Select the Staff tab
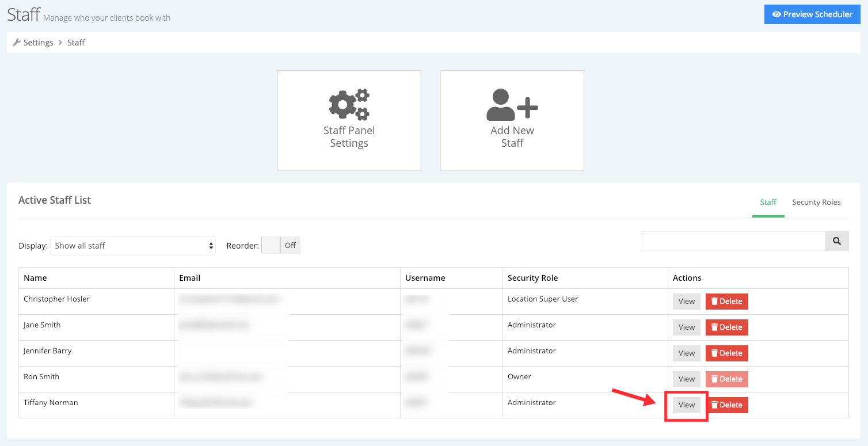 click(x=768, y=203)
